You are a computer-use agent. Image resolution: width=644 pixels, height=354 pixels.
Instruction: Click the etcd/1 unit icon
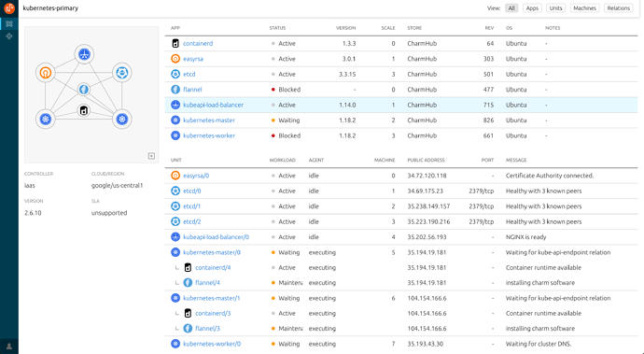point(175,206)
